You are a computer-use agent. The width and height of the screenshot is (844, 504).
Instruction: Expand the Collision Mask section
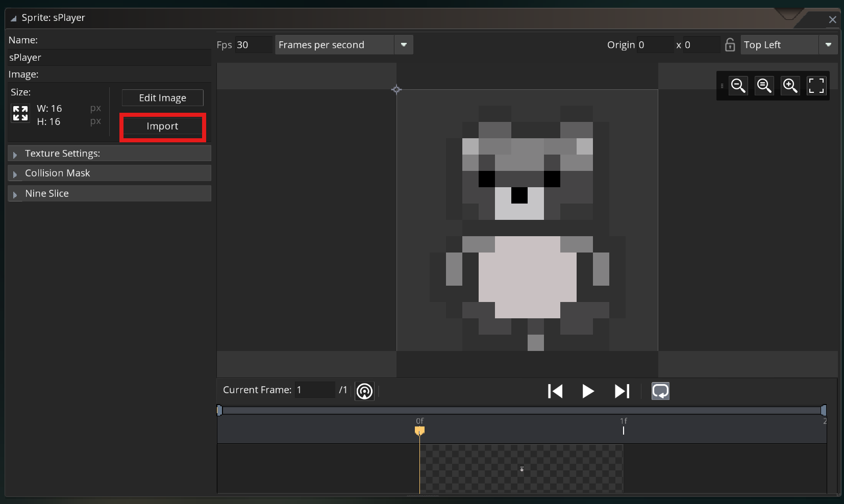point(15,174)
